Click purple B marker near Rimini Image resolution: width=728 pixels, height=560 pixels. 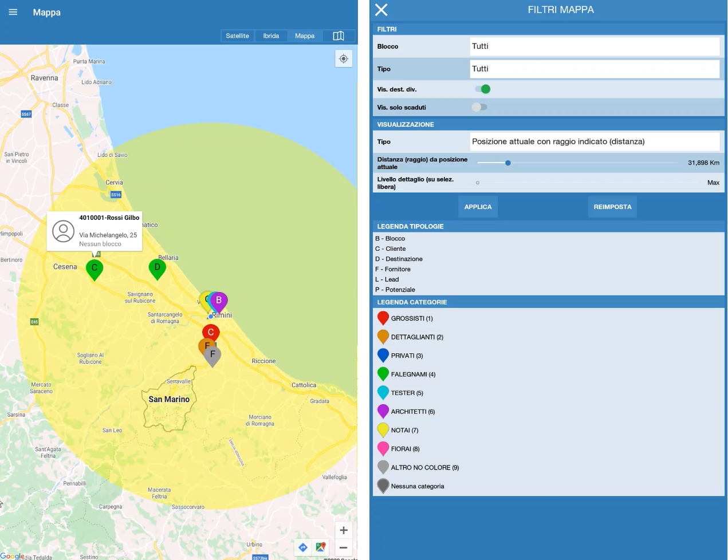[x=219, y=301]
